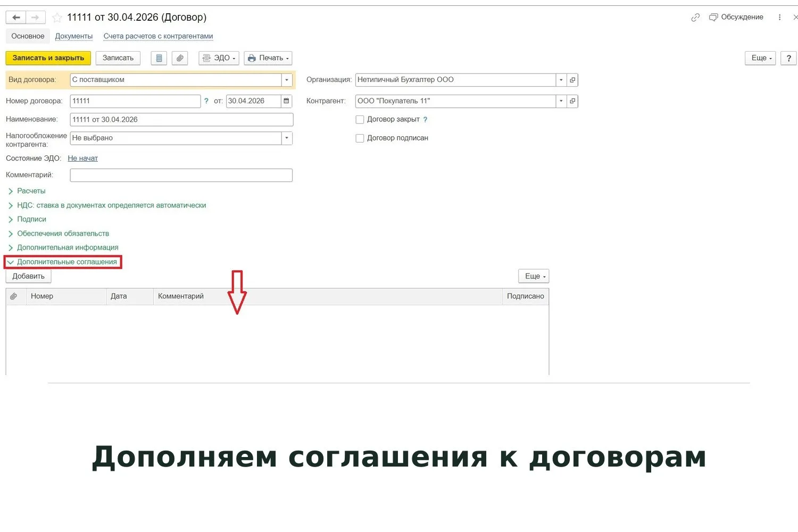
Task: Check the Договор подписан checkbox
Action: click(360, 138)
